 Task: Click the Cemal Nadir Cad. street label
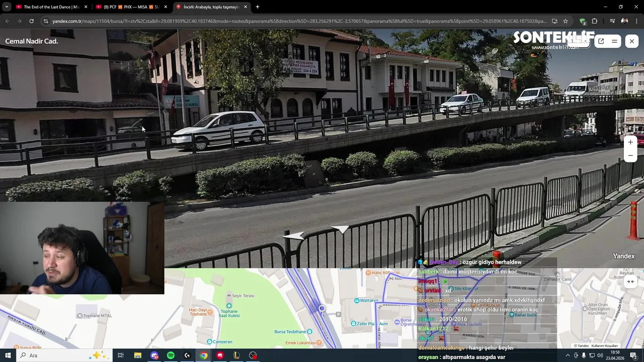[32, 41]
